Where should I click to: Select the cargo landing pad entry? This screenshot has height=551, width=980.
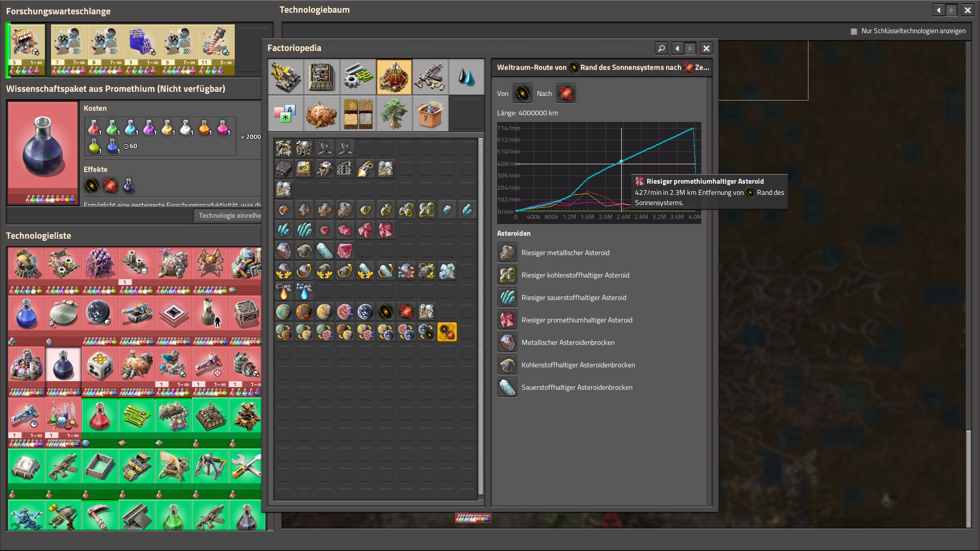(304, 148)
